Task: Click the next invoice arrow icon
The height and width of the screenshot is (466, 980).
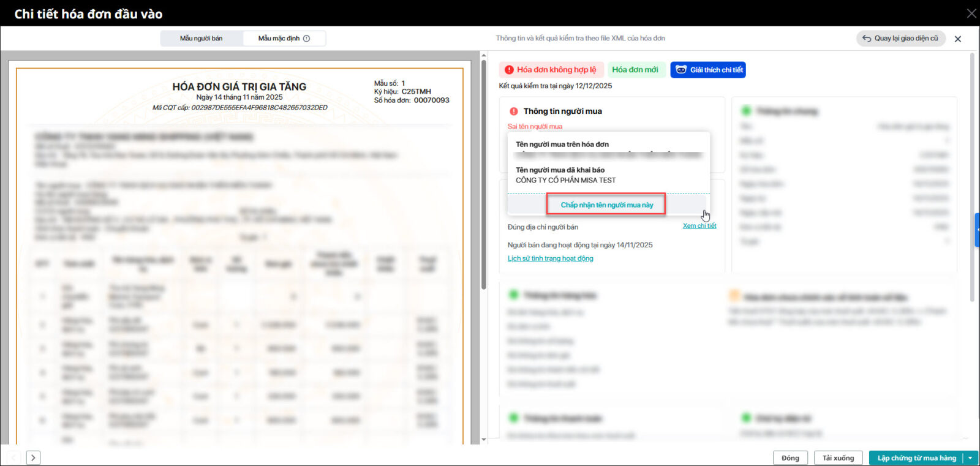Action: pyautogui.click(x=34, y=457)
